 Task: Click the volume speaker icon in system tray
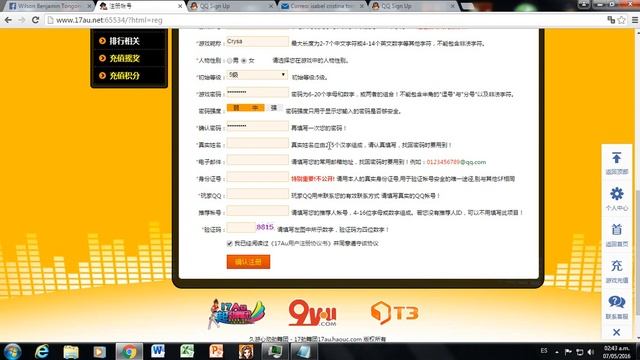[591, 351]
